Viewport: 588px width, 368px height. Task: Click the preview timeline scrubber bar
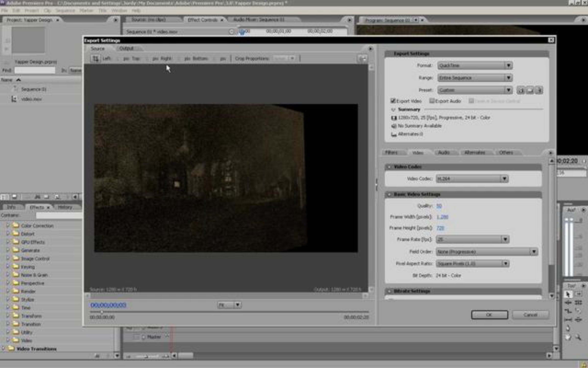[x=229, y=312]
